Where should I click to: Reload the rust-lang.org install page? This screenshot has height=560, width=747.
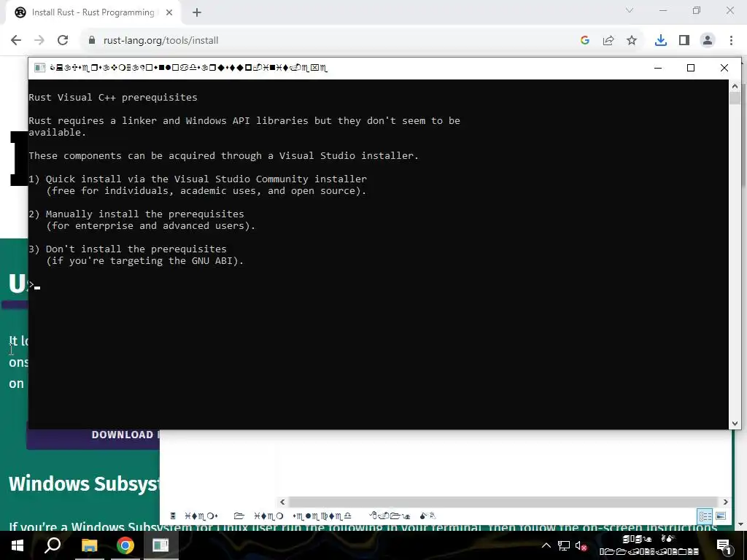tap(63, 41)
